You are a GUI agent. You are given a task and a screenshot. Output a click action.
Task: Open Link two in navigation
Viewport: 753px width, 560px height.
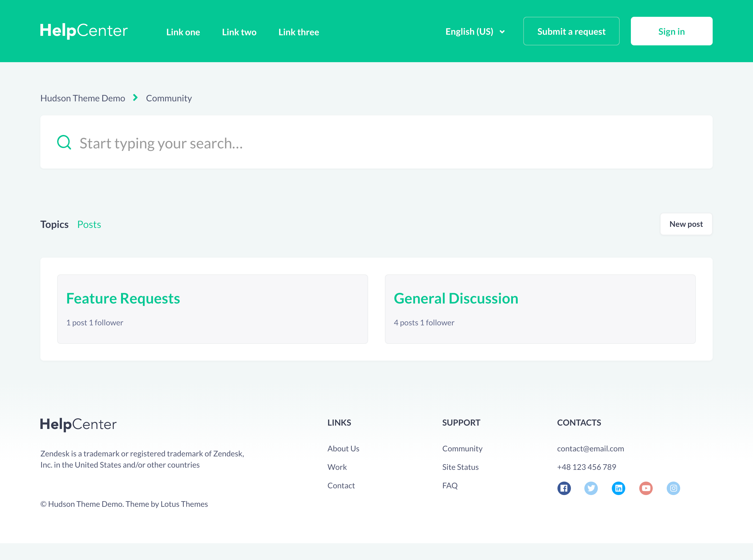point(239,32)
